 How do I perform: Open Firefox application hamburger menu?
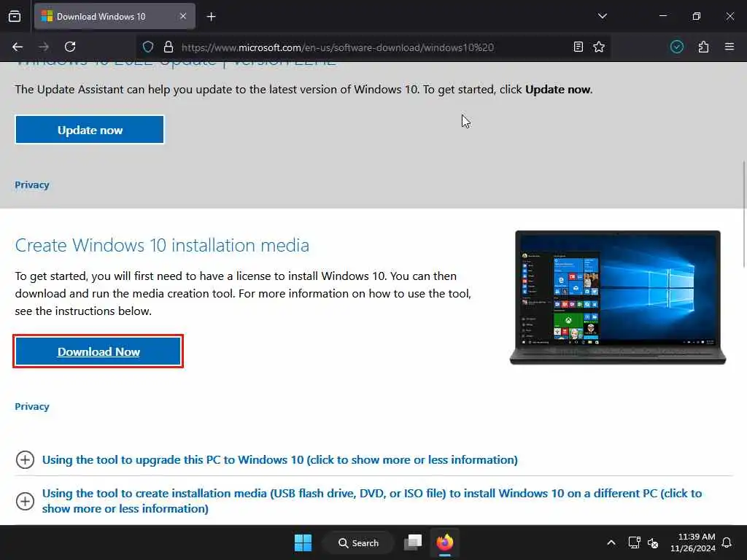(729, 47)
